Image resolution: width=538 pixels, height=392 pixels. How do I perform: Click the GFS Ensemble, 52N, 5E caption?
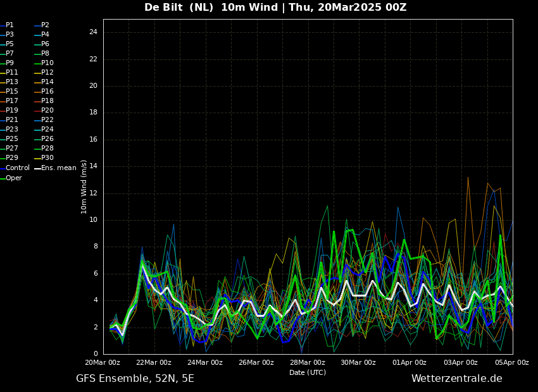[135, 379]
